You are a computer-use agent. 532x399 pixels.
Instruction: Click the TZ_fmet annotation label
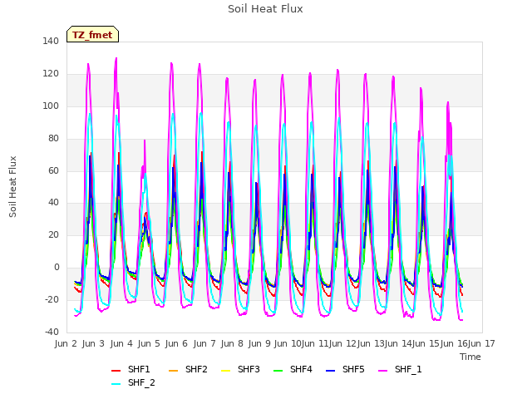pos(92,34)
